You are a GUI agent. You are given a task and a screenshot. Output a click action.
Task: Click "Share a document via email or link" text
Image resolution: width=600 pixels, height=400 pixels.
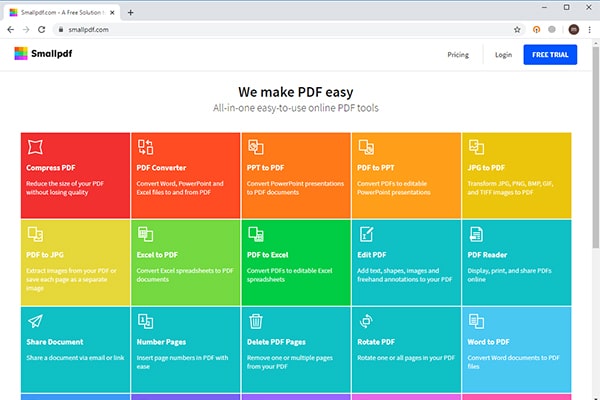75,358
